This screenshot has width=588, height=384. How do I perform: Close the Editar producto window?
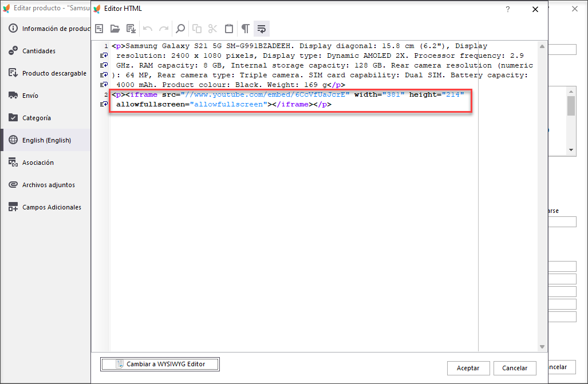574,9
